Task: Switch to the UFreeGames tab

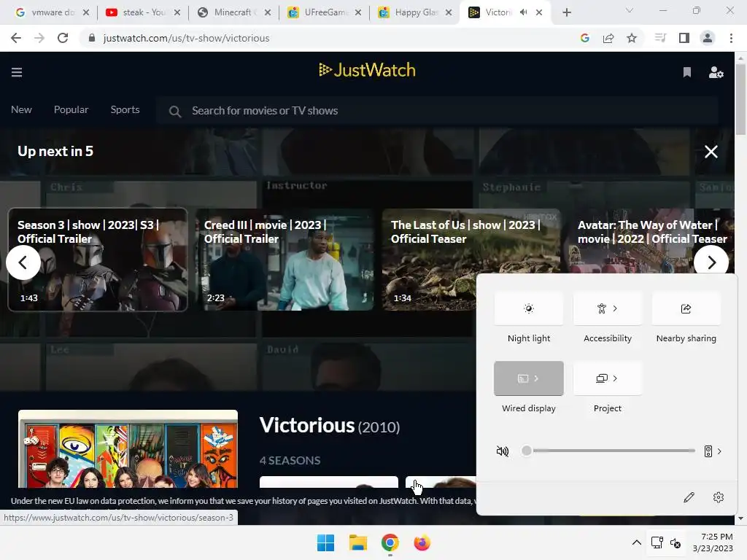Action: (x=325, y=12)
